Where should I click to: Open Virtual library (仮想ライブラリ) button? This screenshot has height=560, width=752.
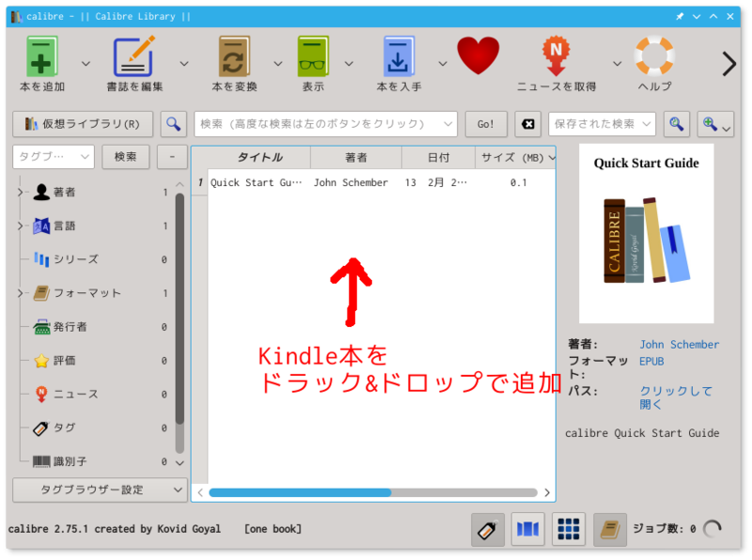(x=83, y=124)
